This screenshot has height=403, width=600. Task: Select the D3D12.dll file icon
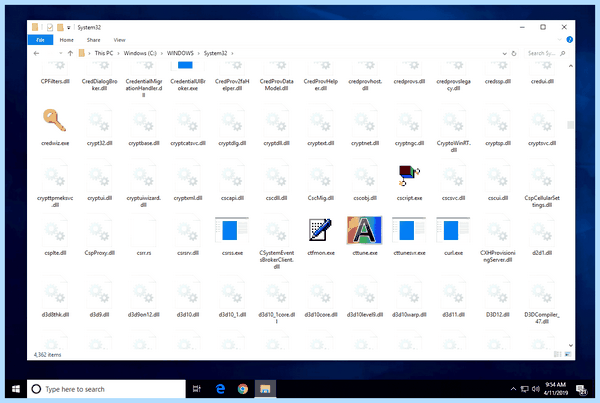point(497,294)
